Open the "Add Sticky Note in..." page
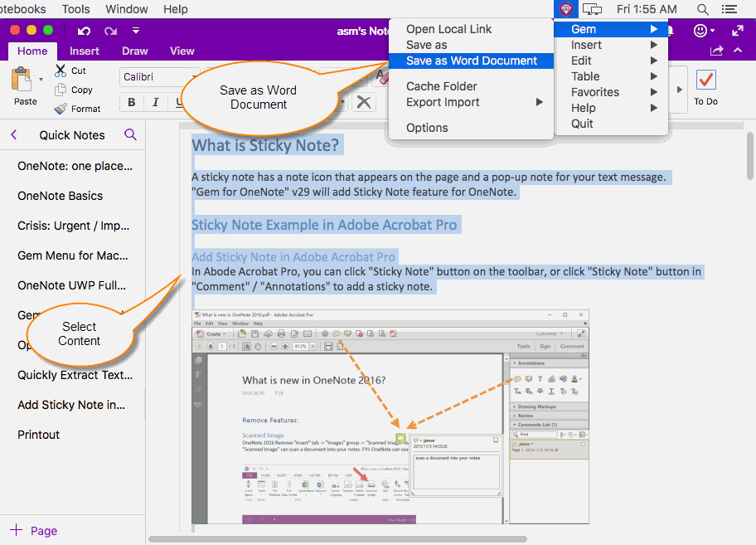 tap(72, 405)
